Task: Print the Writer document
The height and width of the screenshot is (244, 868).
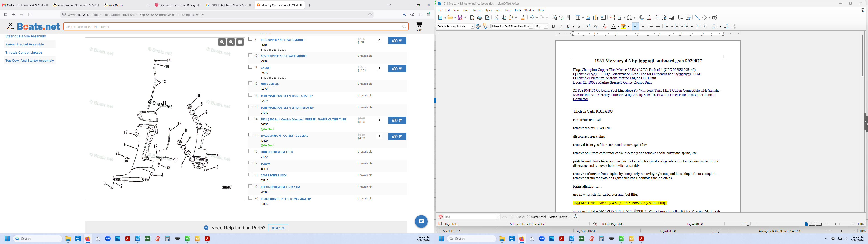Action: [x=479, y=18]
